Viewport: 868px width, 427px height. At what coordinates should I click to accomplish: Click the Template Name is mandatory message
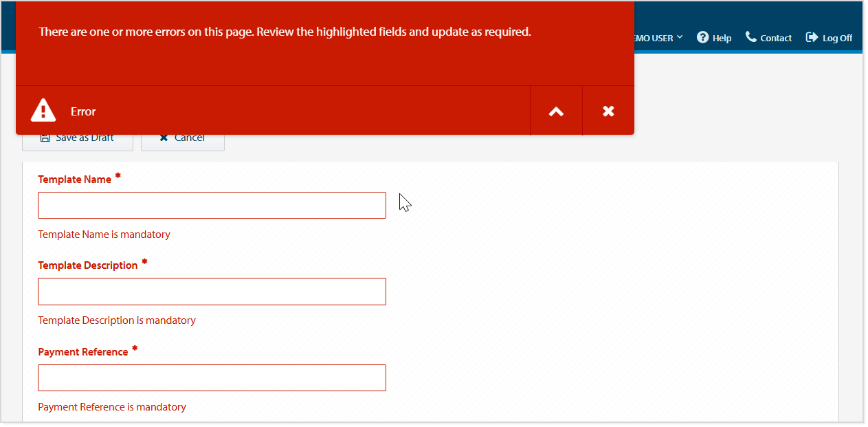point(104,234)
